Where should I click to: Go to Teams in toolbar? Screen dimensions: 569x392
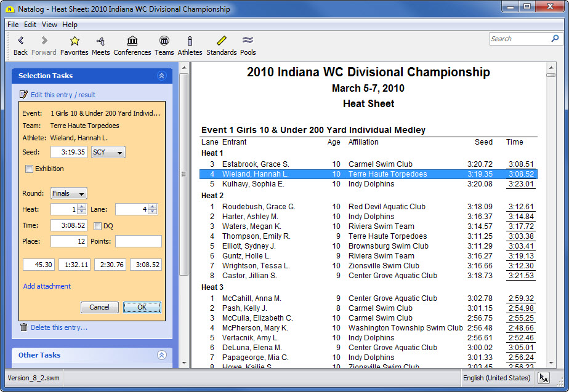tap(164, 41)
